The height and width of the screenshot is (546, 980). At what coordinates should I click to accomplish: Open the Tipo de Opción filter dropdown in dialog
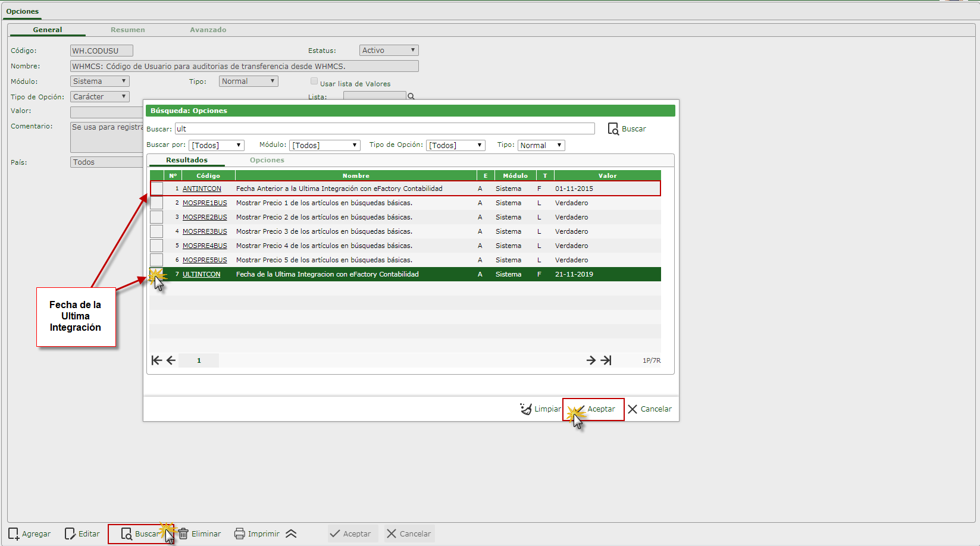point(455,146)
